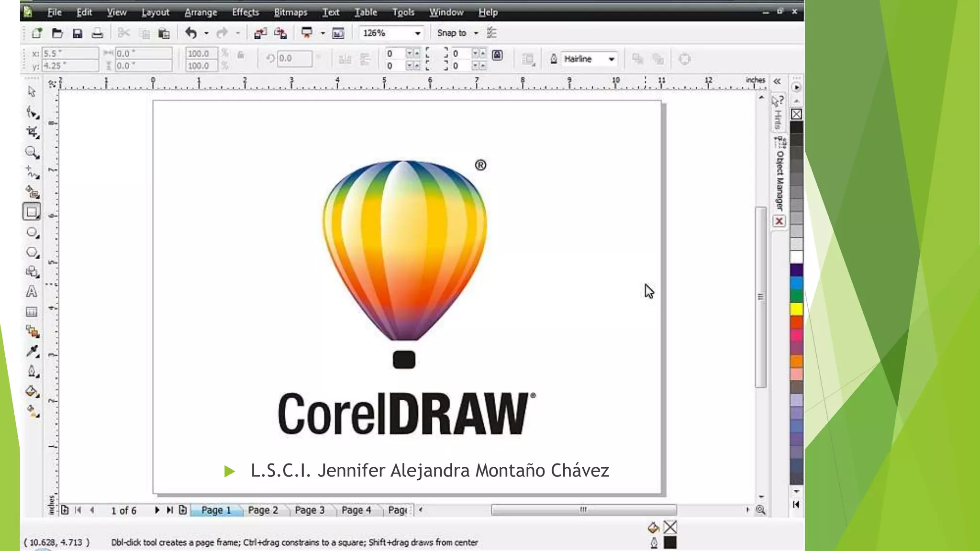Pick the yellow color swatch in palette
This screenshot has height=551, width=980.
pyautogui.click(x=796, y=309)
